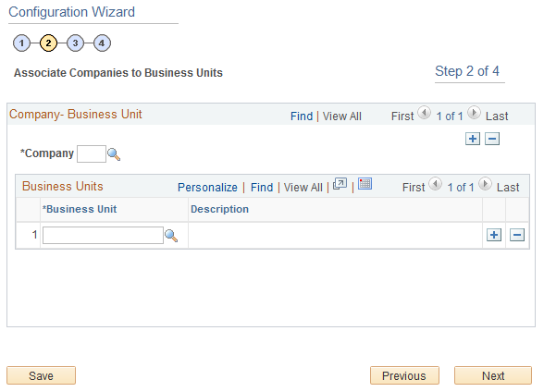Click the Save button
Image resolution: width=544 pixels, height=392 pixels.
tap(41, 375)
